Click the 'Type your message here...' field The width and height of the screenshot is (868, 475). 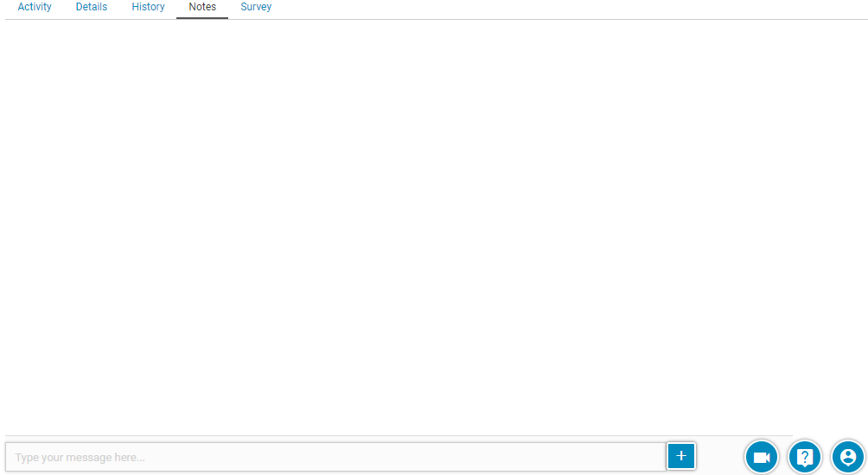[335, 457]
